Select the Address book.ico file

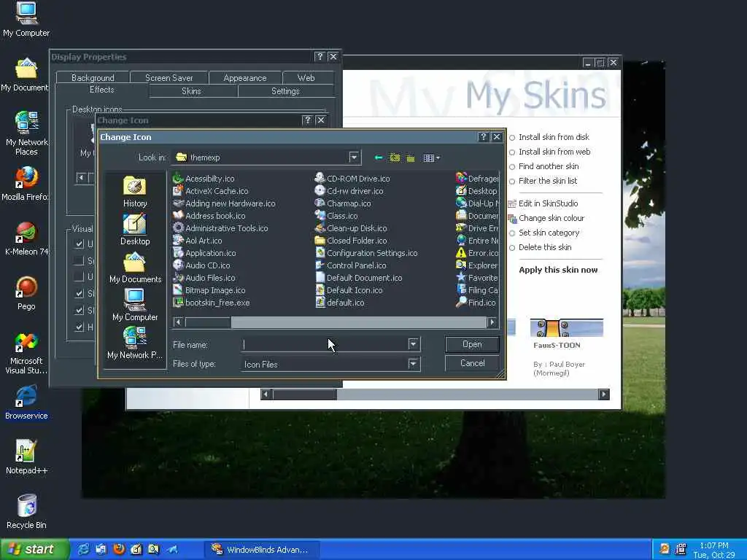(209, 216)
